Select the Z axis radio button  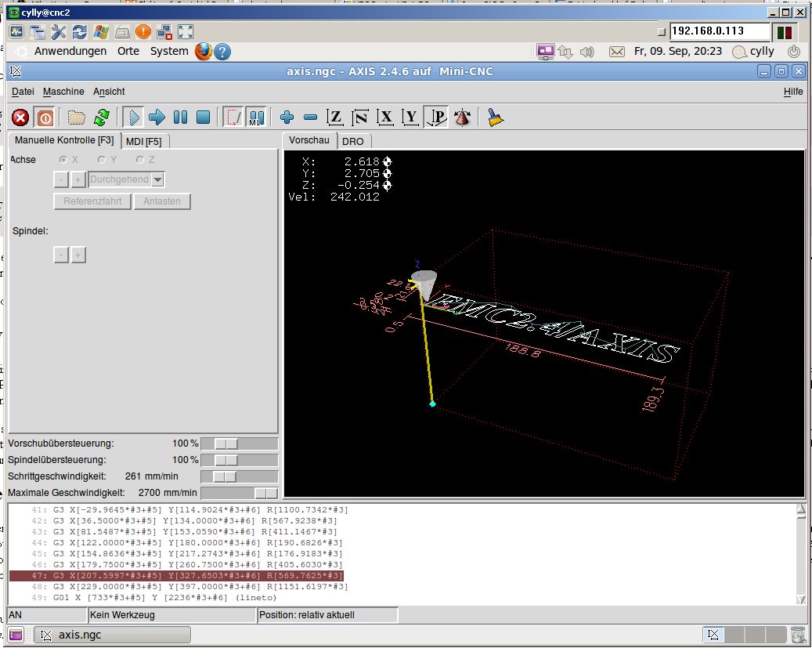click(x=145, y=160)
